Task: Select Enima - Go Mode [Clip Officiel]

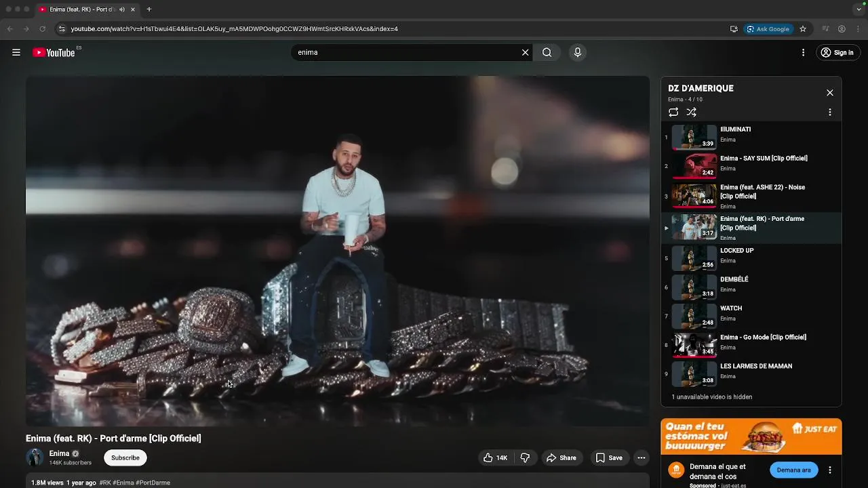Action: (751, 344)
